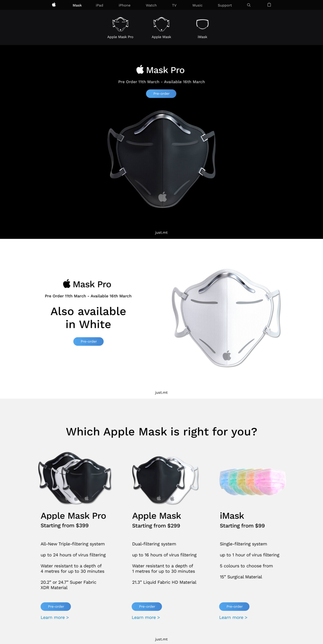Click Pre-order under Also available in White
This screenshot has width=323, height=644.
pyautogui.click(x=88, y=341)
